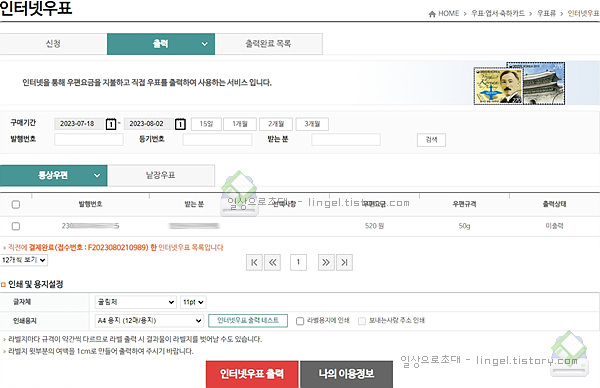
Task: Open the 12개씩 보기 dropdown
Action: pos(24,260)
